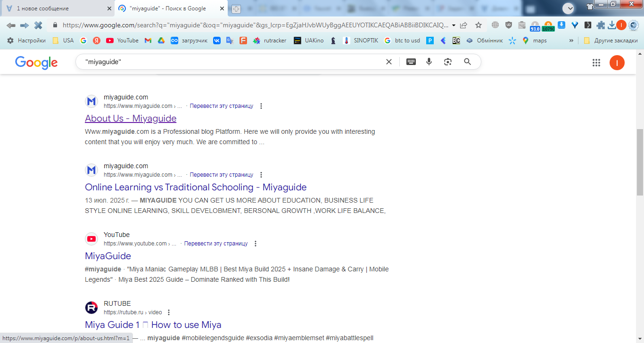Open the 'загрузчик' bookmark
This screenshot has width=644, height=343.
(189, 41)
